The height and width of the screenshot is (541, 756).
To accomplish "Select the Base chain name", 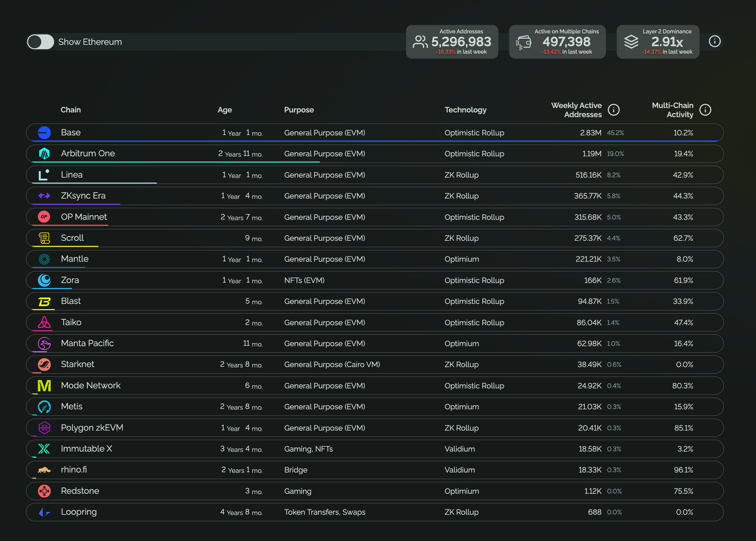I will [71, 133].
